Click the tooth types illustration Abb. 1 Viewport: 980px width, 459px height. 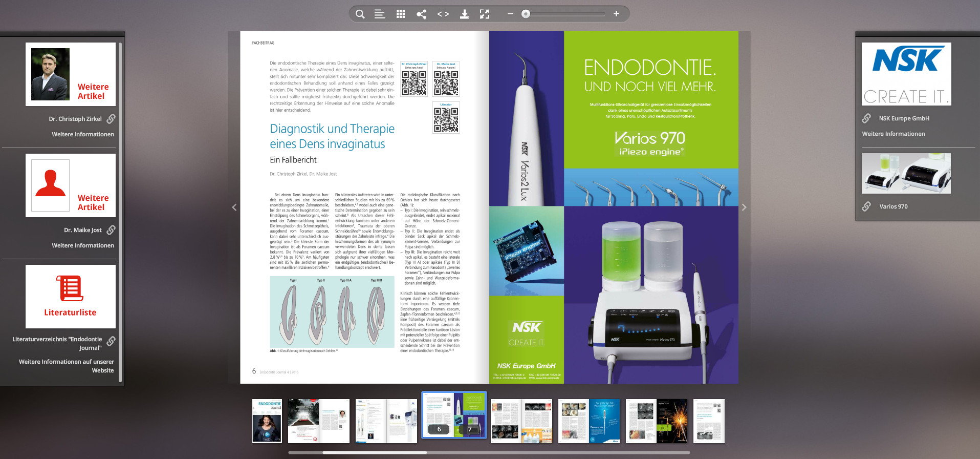coord(332,312)
